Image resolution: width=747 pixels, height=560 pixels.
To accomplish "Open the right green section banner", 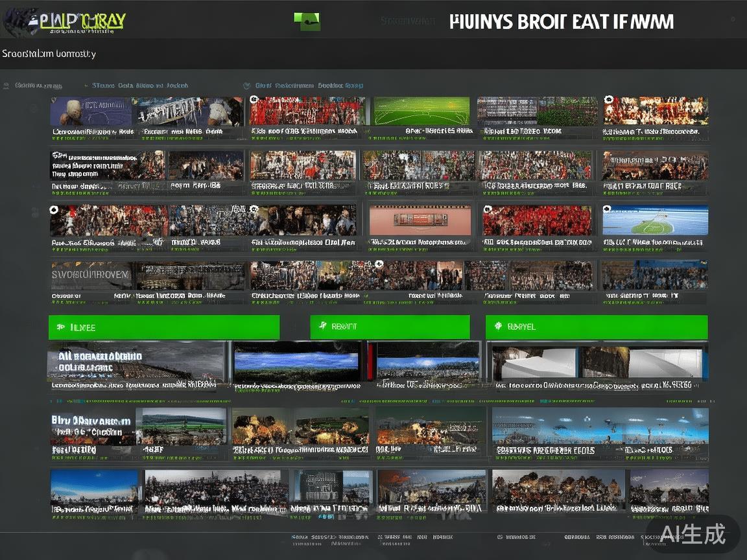I will 597,327.
